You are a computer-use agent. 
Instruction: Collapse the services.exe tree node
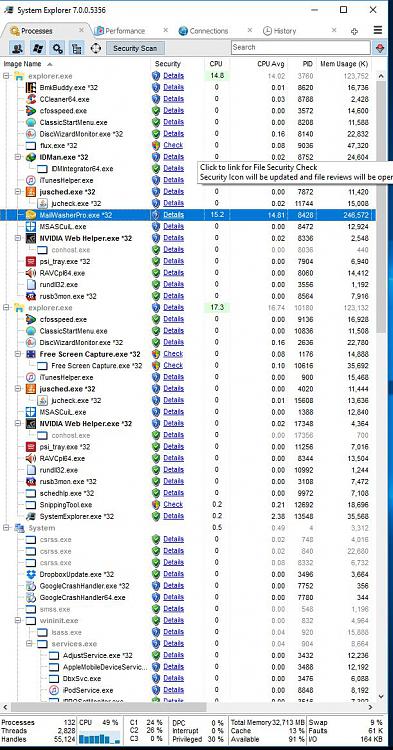coord(30,643)
